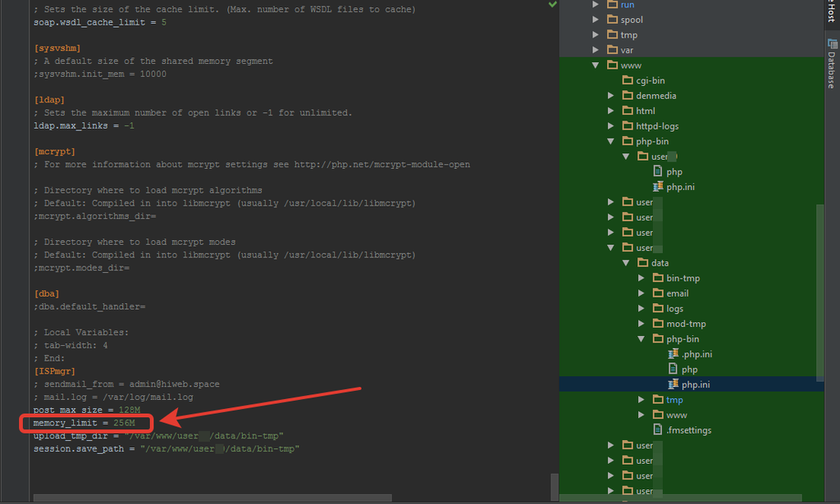Click the run folder icon
The image size is (840, 504).
(x=612, y=4)
